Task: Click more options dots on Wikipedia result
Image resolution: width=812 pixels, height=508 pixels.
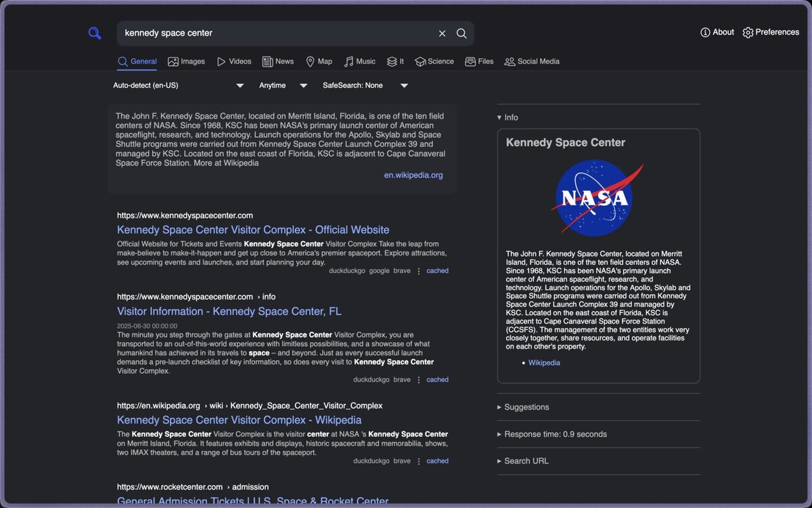Action: [x=418, y=461]
